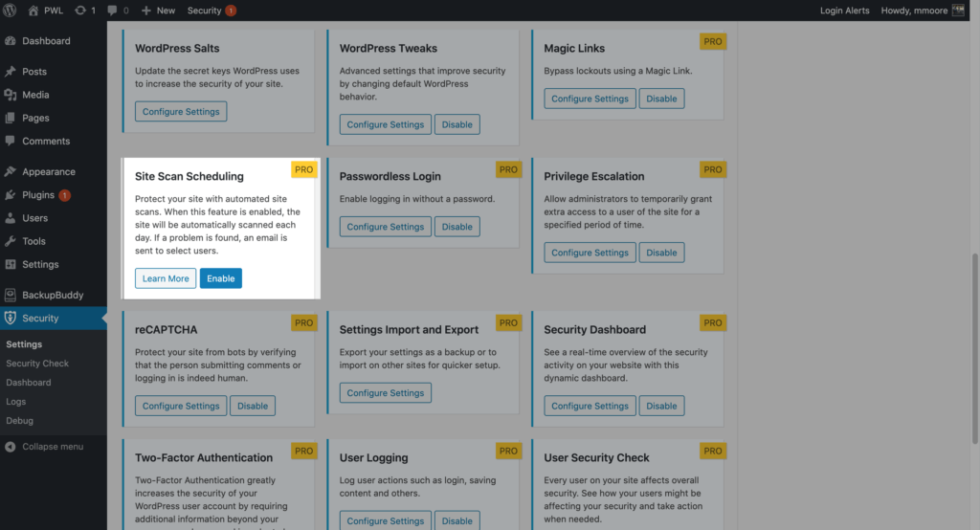Click the Settings sliders icon in sidebar
980x530 pixels.
pos(10,264)
